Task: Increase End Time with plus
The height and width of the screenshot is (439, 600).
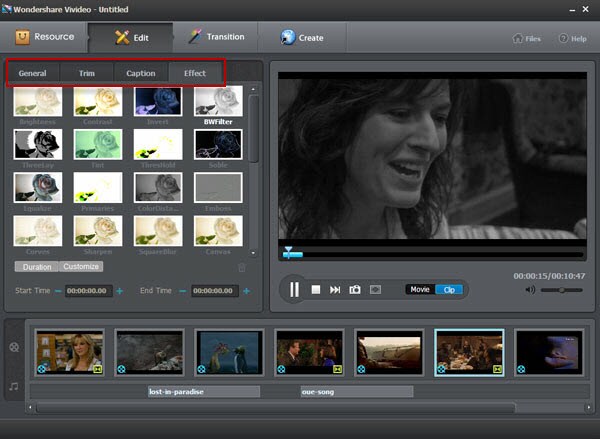Action: pos(246,291)
